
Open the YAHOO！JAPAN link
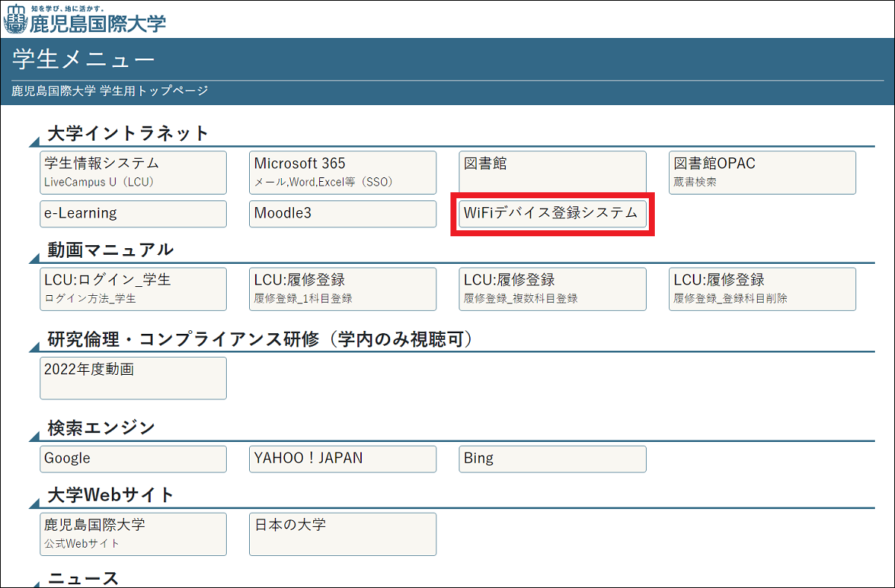342,459
